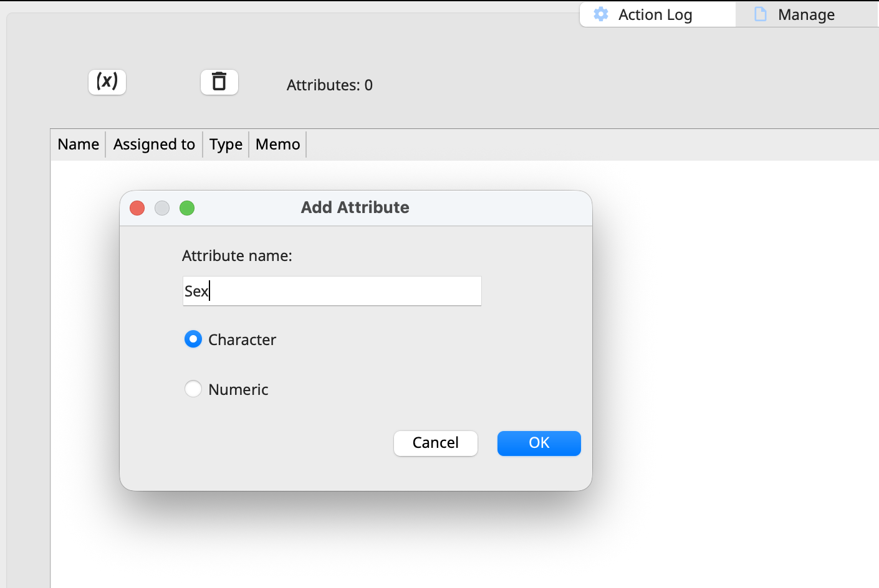Viewport: 879px width, 588px height.
Task: Cancel the Add Attribute dialog
Action: [436, 443]
